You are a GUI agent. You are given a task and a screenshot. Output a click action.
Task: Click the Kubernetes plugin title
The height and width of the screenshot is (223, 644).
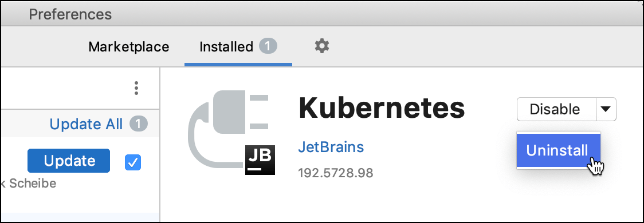pos(382,108)
